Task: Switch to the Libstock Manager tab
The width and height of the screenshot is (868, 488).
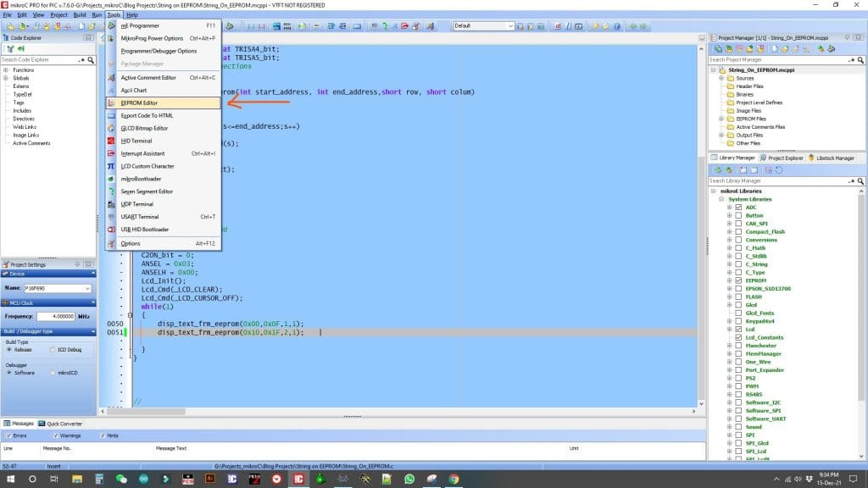Action: coord(832,158)
